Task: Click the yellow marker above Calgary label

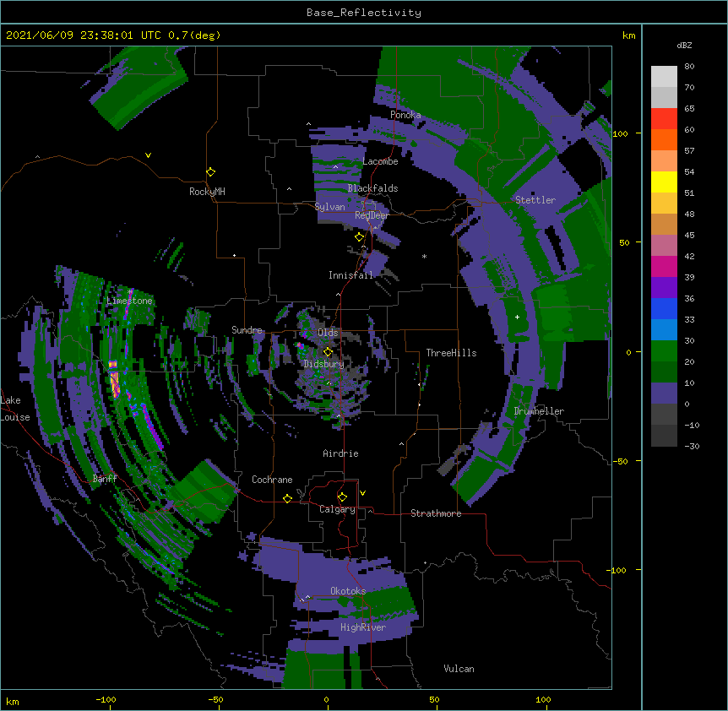Action: 342,497
